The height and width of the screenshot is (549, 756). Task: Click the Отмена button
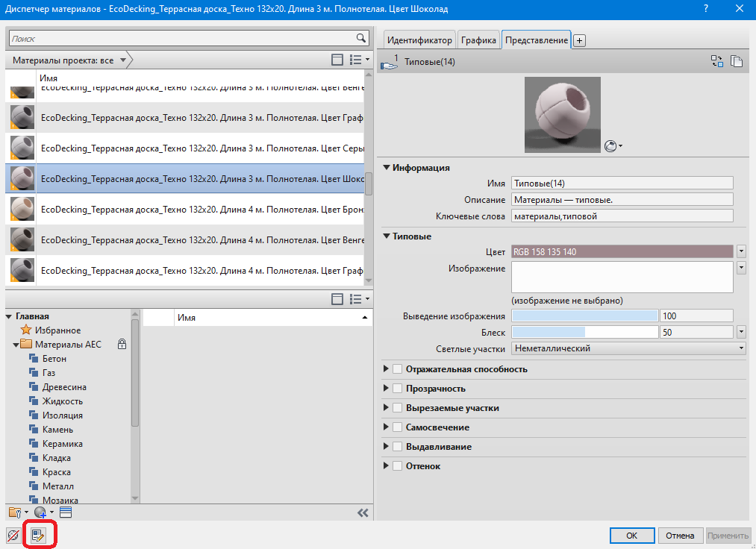[680, 535]
